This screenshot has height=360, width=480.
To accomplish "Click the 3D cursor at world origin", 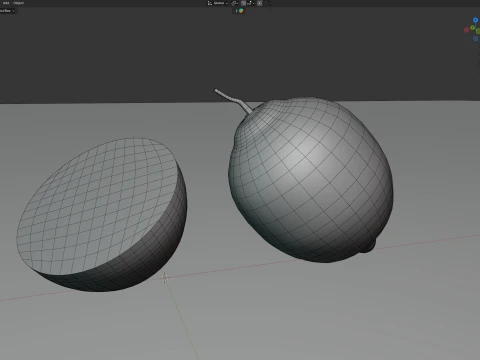I will (164, 277).
